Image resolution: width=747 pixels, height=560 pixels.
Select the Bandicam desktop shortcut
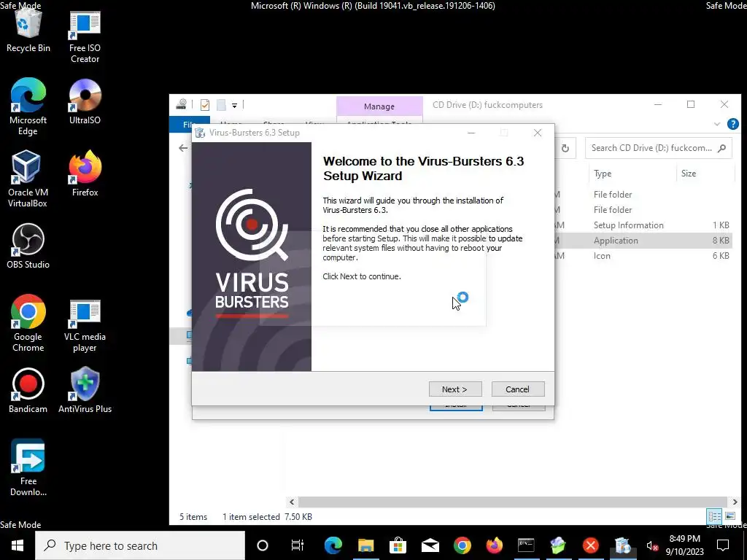coord(28,391)
